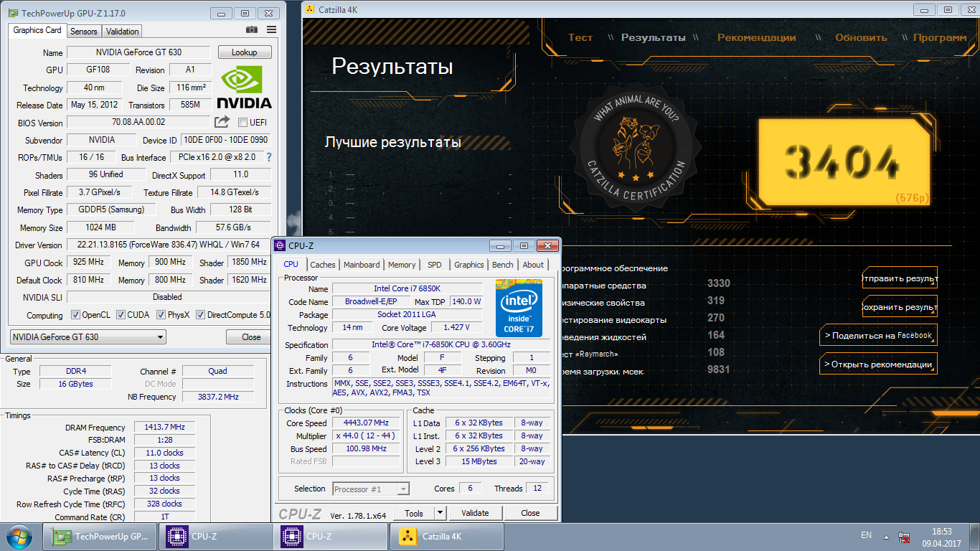Click the Лучшие результаты heading
The image size is (980, 551).
pyautogui.click(x=392, y=142)
